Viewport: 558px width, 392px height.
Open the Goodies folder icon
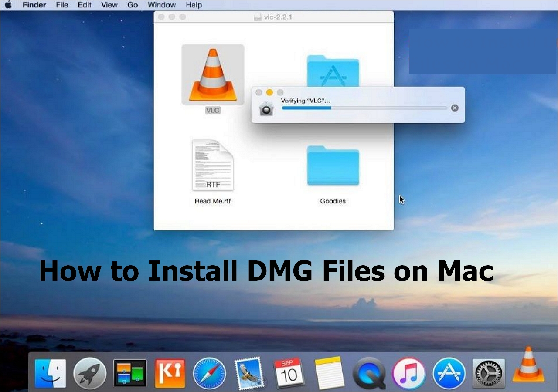click(333, 166)
